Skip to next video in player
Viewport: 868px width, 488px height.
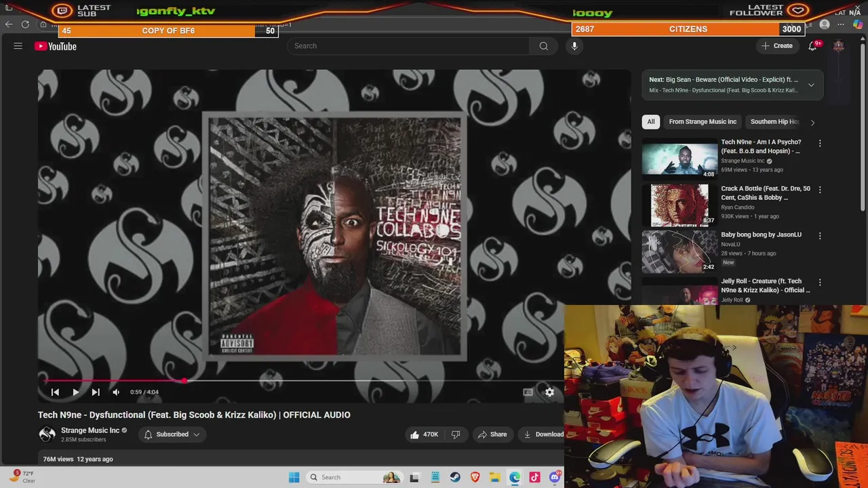[x=96, y=392]
